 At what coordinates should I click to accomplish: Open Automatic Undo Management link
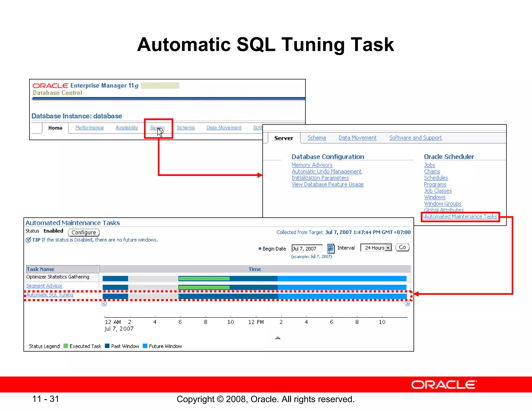click(x=327, y=171)
